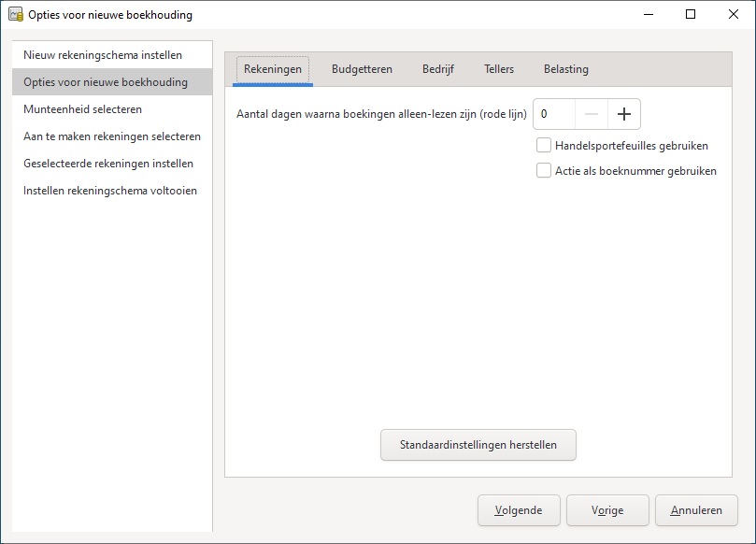This screenshot has width=756, height=544.
Task: Select the Rekeningen tab
Action: pyautogui.click(x=272, y=69)
